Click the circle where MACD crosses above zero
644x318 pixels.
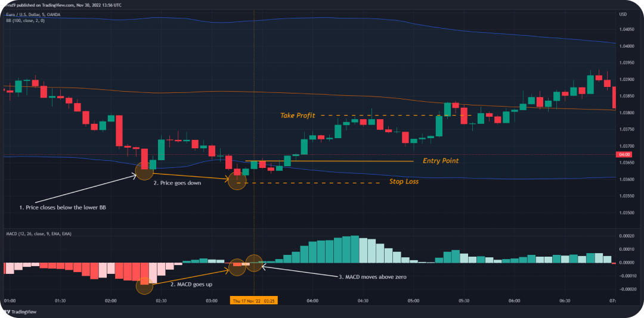click(x=254, y=263)
